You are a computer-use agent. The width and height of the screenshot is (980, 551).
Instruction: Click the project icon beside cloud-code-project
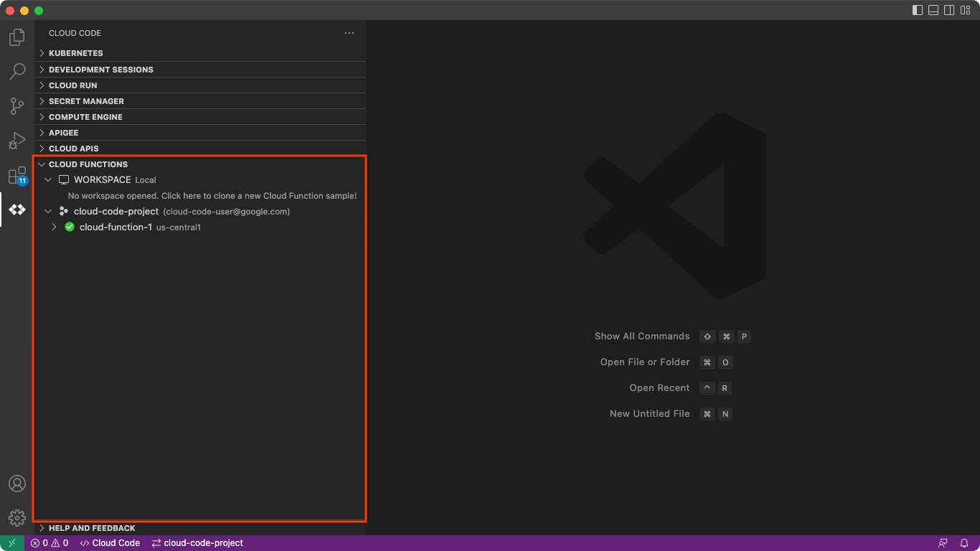64,212
